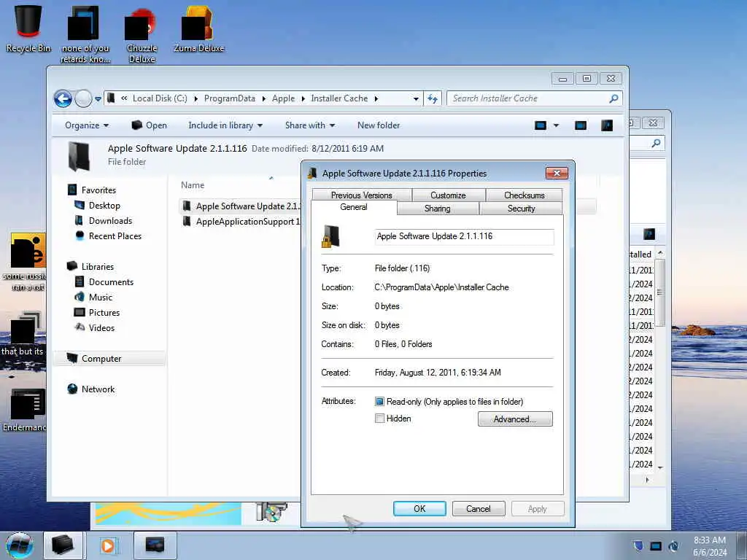Click the volume tray icon
Screen dimensions: 747x560
point(673,545)
